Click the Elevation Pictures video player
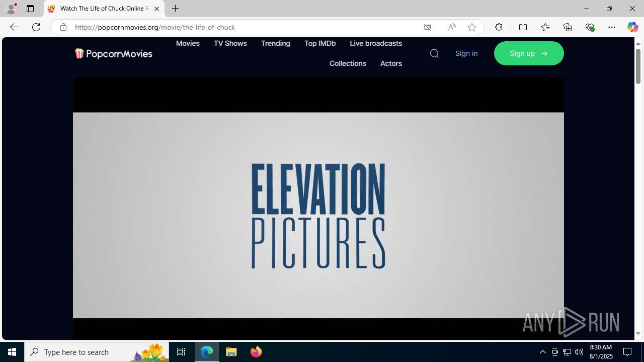This screenshot has width=644, height=362. (x=318, y=208)
